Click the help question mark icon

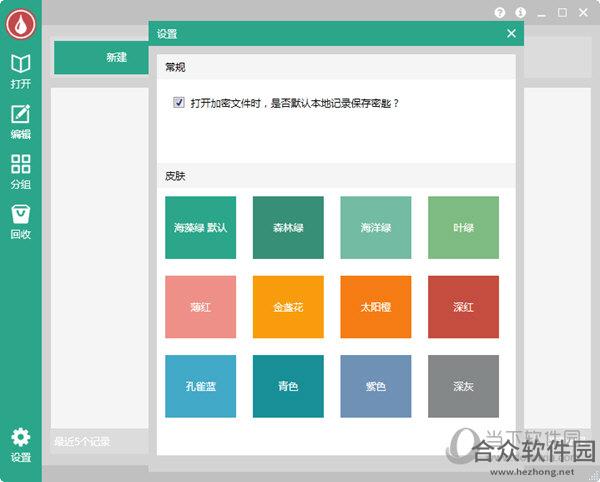500,13
